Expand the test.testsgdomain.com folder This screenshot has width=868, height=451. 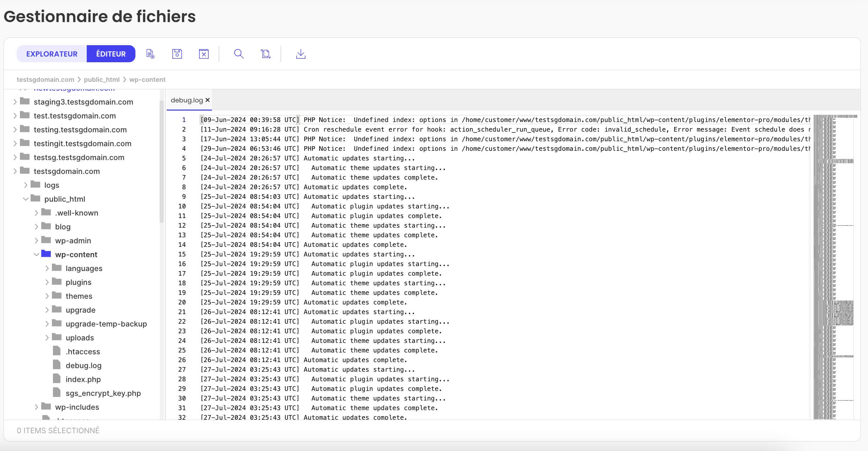point(15,116)
